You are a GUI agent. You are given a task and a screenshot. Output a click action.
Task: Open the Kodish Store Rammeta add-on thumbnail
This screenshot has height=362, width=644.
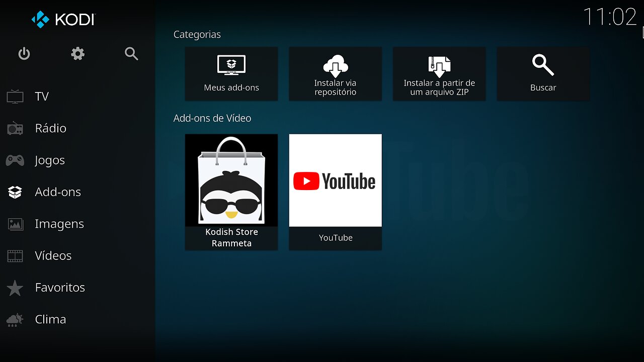coord(231,180)
